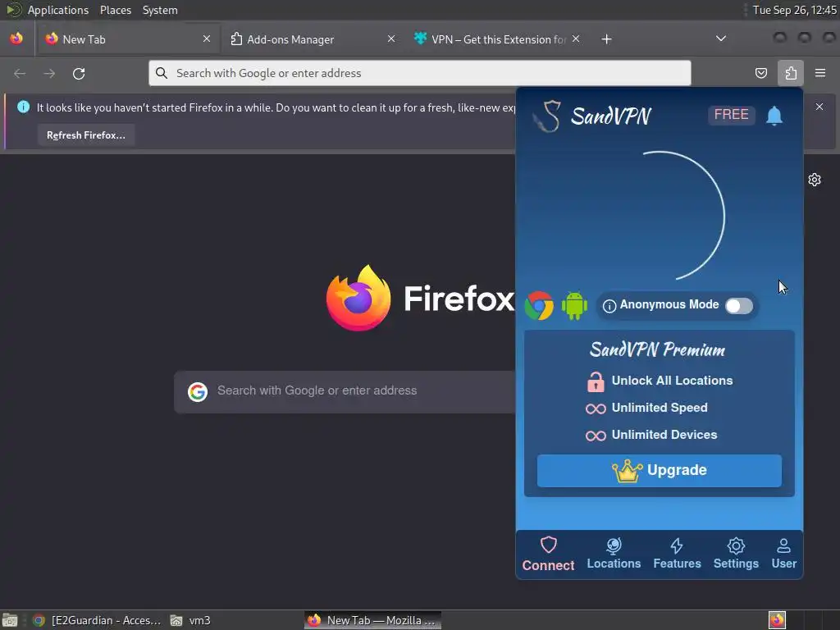Screen dimensions: 840x630
Task: Click the SandVPN Premium heading
Action: [657, 349]
